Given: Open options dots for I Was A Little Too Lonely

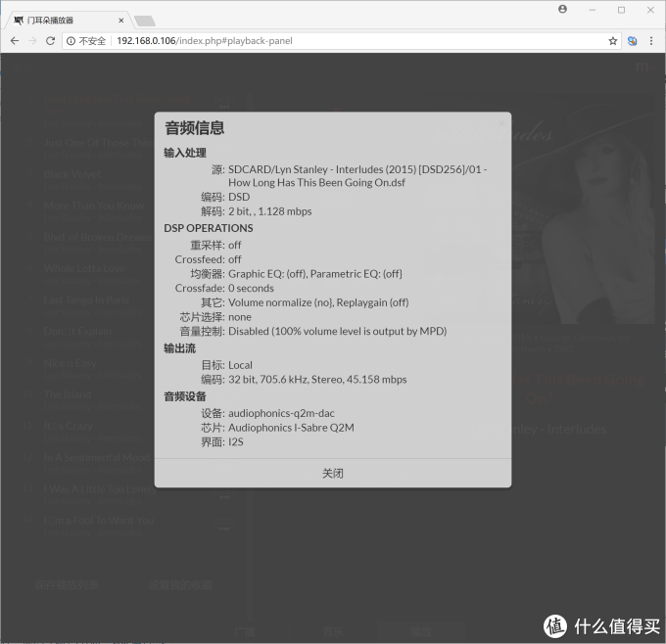Looking at the screenshot, I should click(x=224, y=496).
